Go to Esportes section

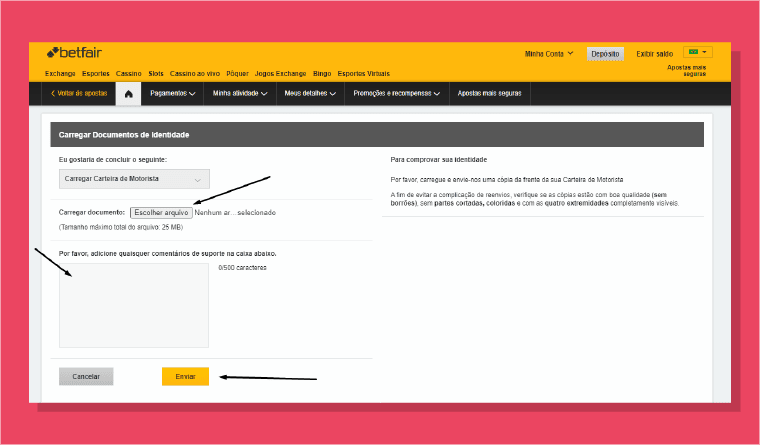tap(95, 74)
